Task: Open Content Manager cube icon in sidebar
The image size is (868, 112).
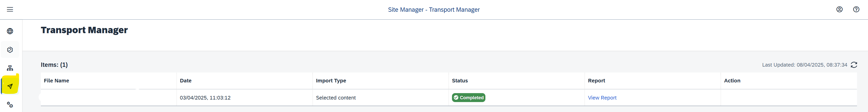Action: [x=10, y=49]
